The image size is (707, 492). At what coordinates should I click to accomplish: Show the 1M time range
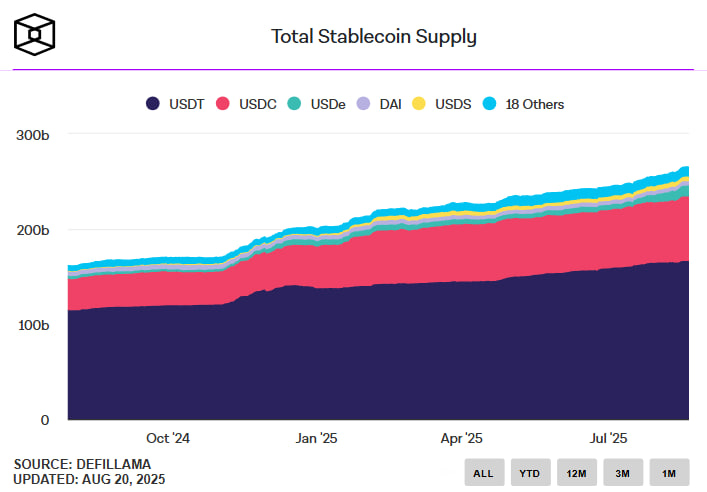point(669,472)
